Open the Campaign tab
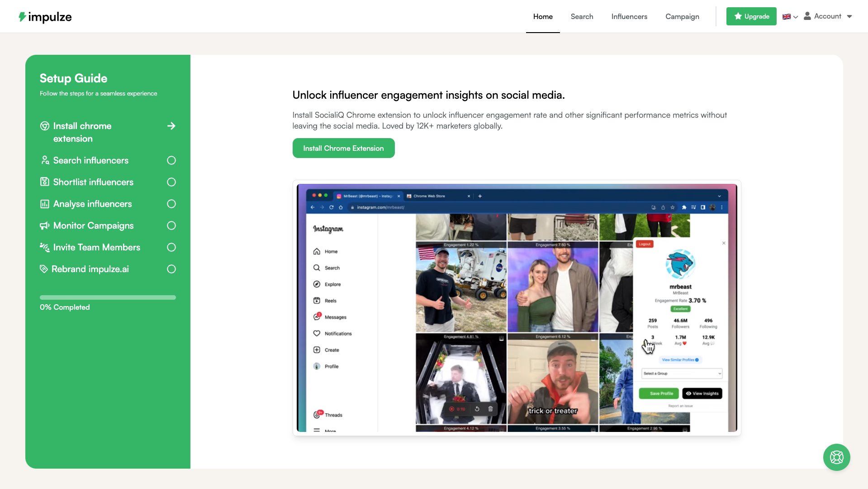868x489 pixels. (682, 17)
